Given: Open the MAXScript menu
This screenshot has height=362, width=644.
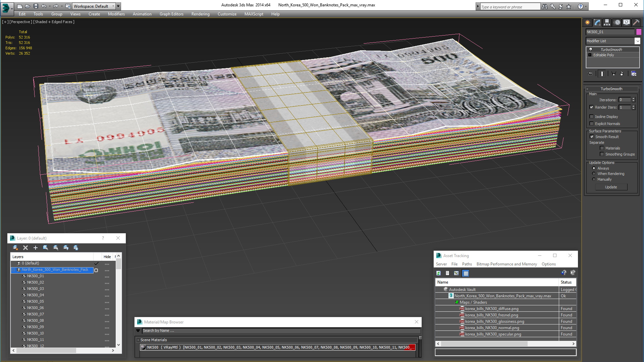Looking at the screenshot, I should tap(254, 14).
